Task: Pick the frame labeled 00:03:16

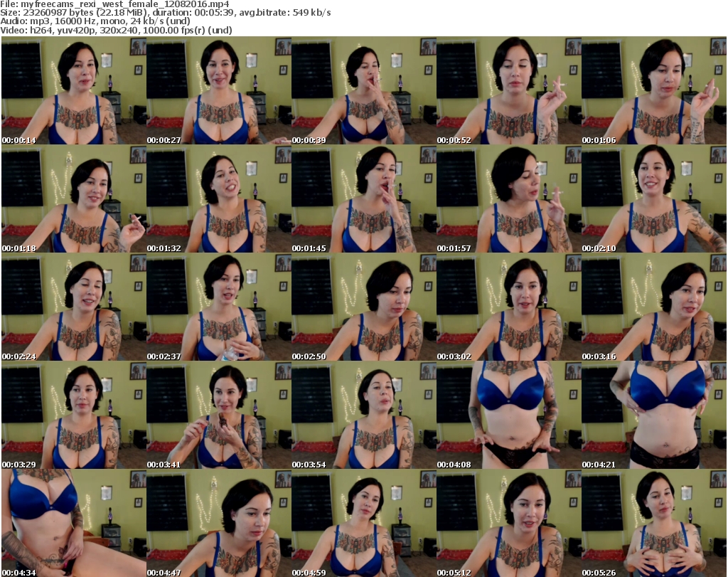Action: 654,307
